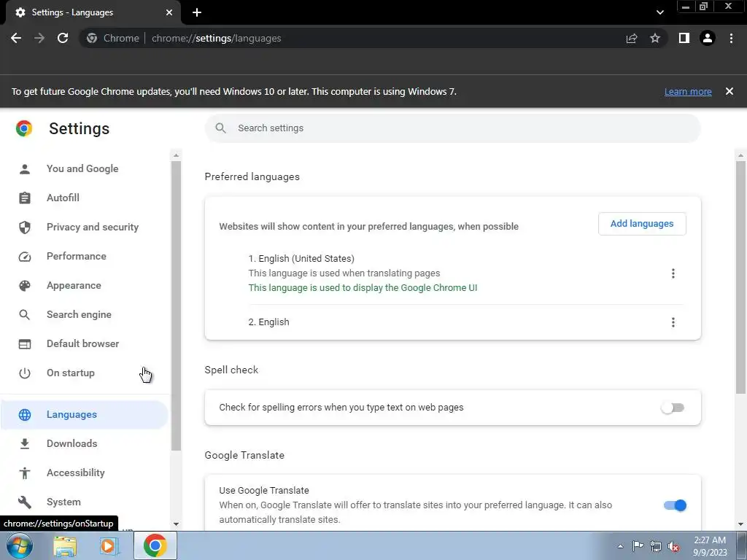Click the Chrome logo beside Settings
Viewport: 747px width, 560px height.
click(24, 128)
